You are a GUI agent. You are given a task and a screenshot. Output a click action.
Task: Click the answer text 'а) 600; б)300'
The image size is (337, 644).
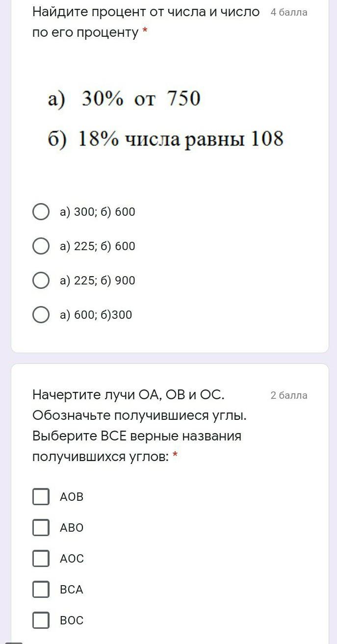pos(96,315)
